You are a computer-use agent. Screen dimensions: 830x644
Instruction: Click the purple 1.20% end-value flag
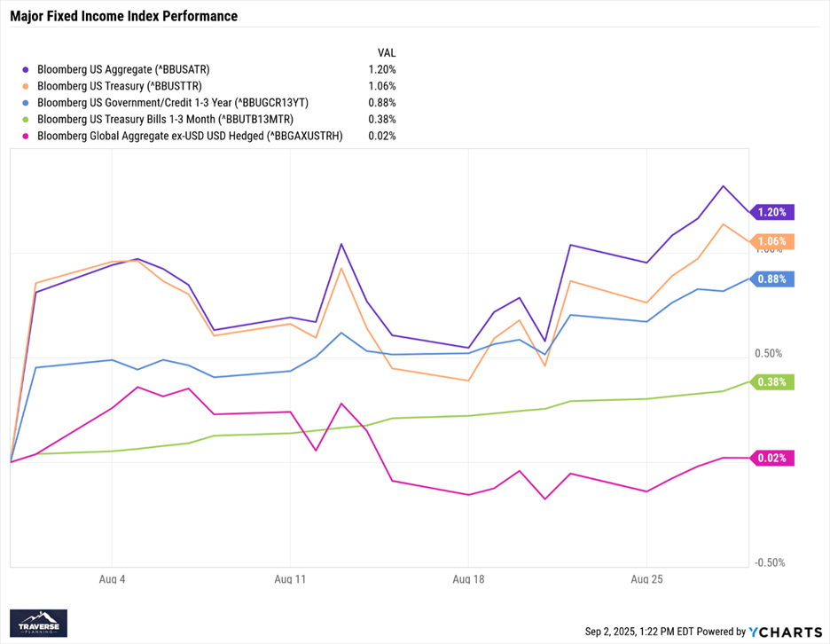click(x=773, y=212)
